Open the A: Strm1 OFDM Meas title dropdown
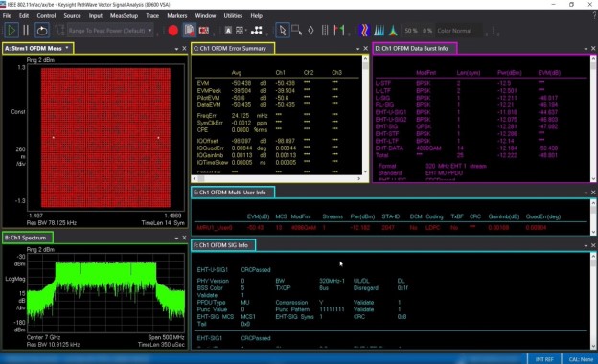The width and height of the screenshot is (598, 364). (67, 48)
